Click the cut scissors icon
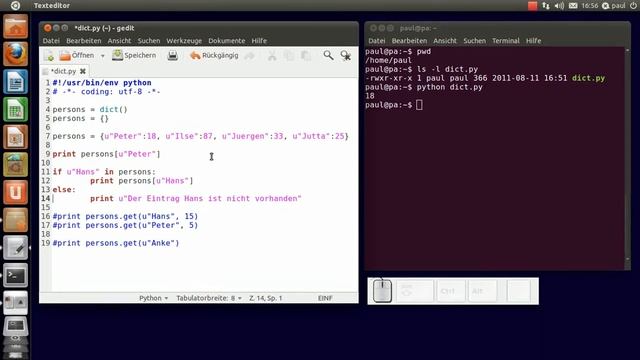The width and height of the screenshot is (640, 360). click(x=272, y=56)
